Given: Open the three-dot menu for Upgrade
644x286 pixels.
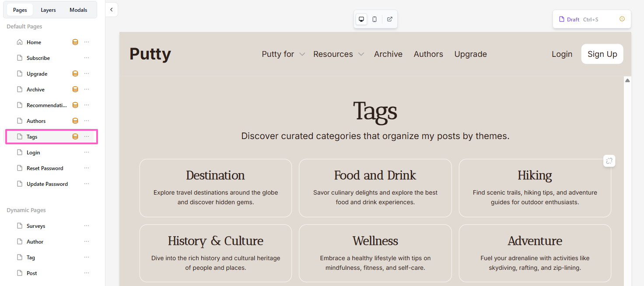Looking at the screenshot, I should pos(87,73).
